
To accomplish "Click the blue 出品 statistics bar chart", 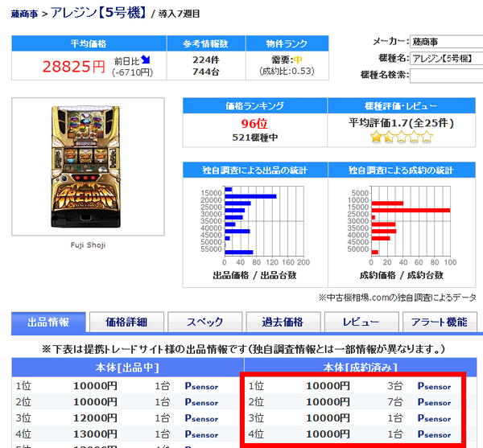I will click(255, 225).
